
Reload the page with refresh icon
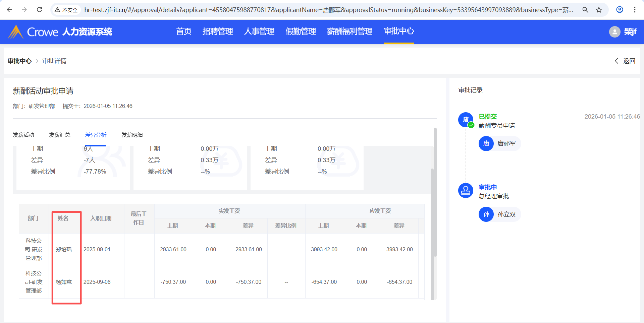tap(39, 10)
